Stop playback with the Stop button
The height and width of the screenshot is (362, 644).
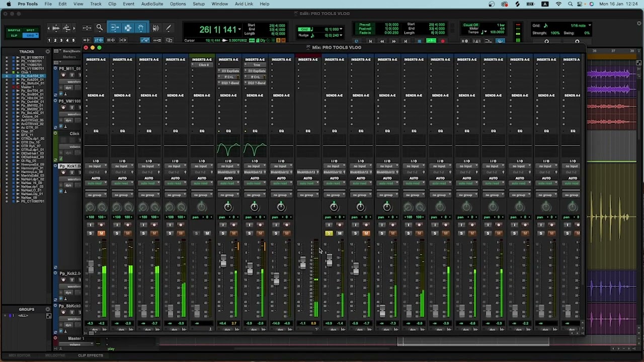click(419, 41)
